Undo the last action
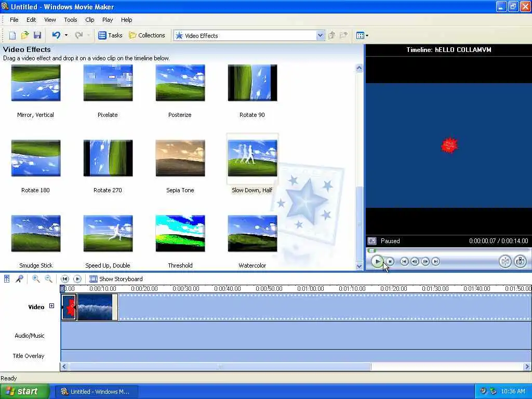 [x=56, y=35]
